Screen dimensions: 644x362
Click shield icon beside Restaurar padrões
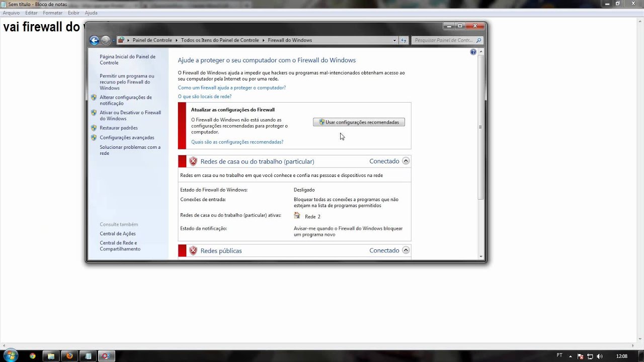(94, 128)
